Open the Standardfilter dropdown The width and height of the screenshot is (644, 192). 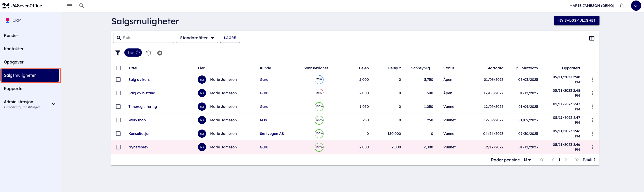197,38
